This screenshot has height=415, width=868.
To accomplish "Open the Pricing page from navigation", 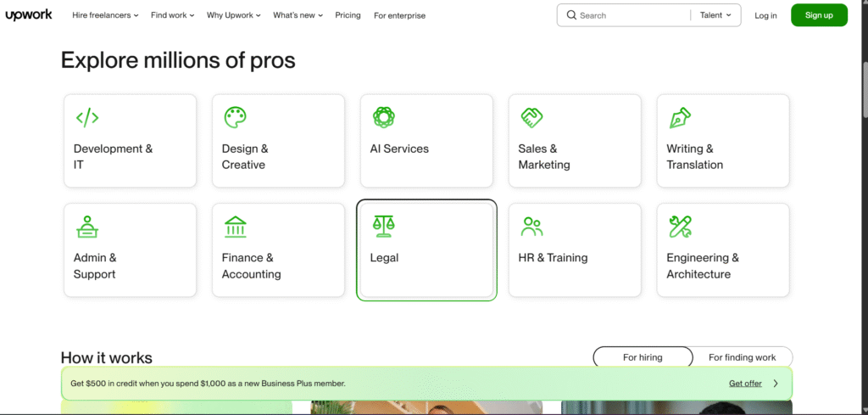I will [348, 15].
